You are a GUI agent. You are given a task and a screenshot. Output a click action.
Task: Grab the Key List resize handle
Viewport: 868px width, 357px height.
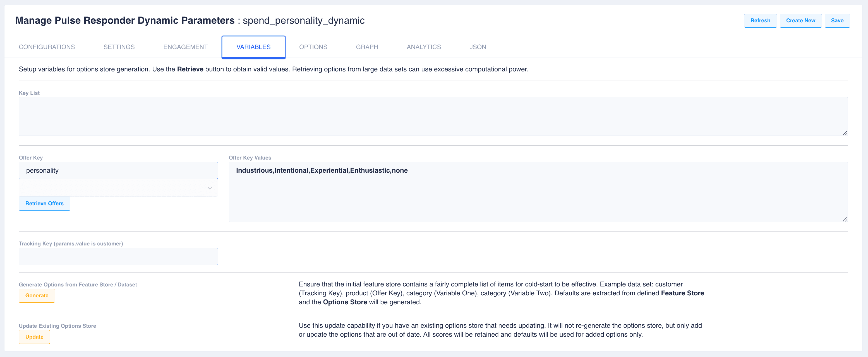(845, 133)
